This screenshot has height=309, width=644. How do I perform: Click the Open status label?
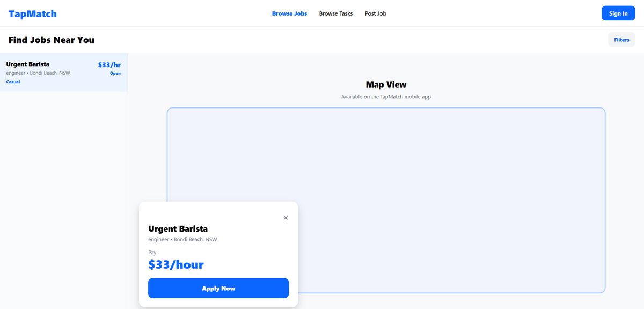(115, 73)
